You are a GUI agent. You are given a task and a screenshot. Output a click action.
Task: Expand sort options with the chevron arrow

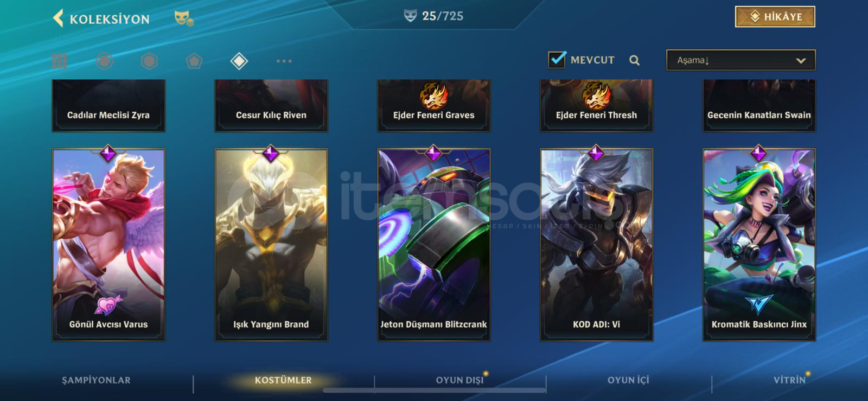(801, 61)
